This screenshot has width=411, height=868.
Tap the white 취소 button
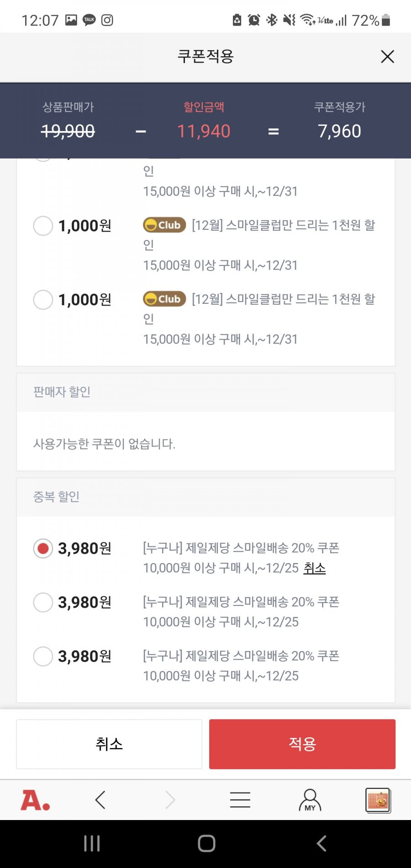click(x=109, y=744)
